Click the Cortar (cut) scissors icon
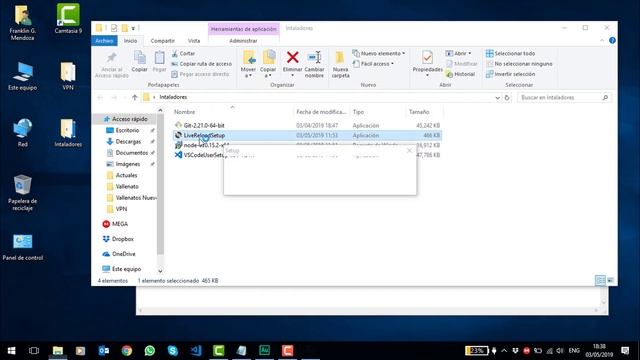The width and height of the screenshot is (640, 360). coord(175,53)
